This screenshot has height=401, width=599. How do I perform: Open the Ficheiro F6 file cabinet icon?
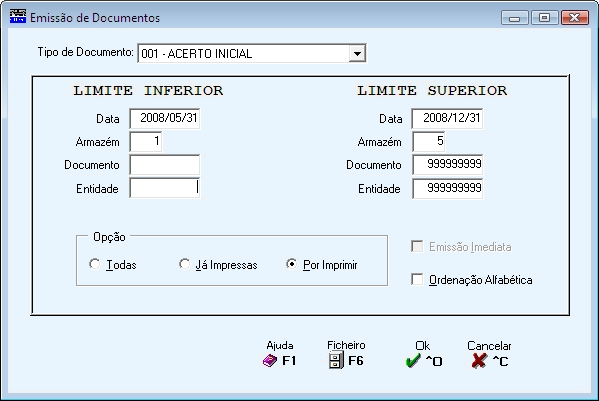336,361
